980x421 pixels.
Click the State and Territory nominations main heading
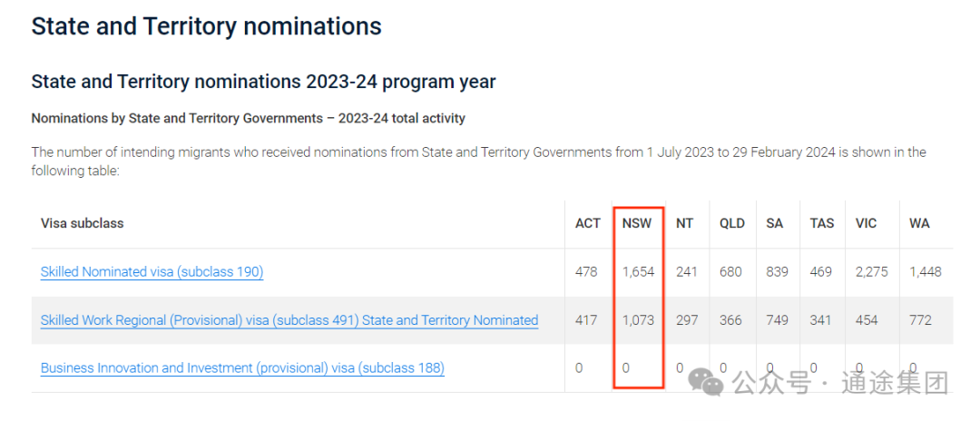(x=206, y=26)
